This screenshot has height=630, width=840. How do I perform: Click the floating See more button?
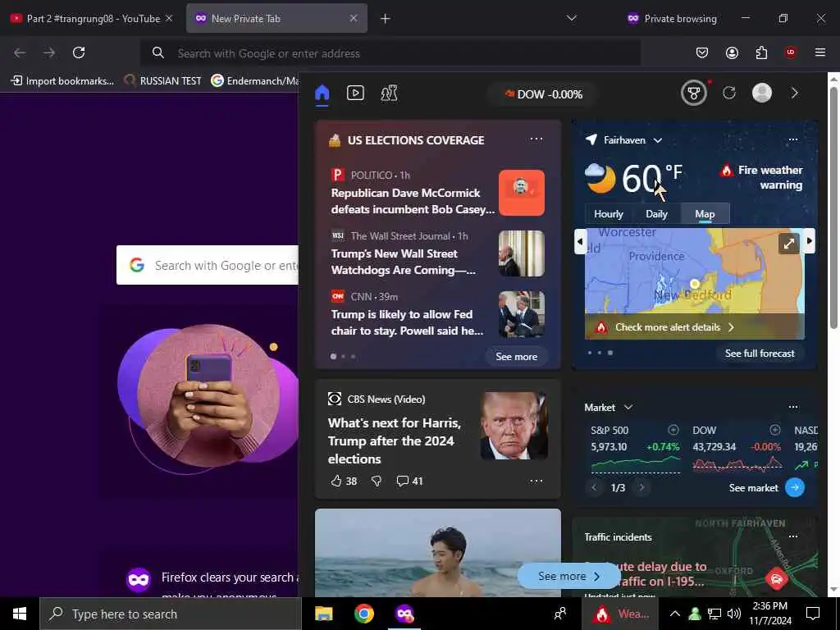click(x=568, y=576)
